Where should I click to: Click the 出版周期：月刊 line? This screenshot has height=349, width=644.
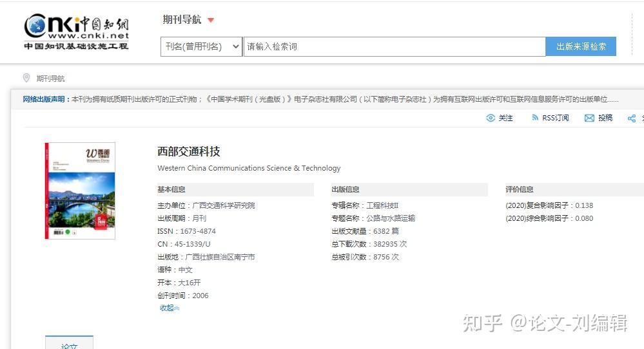182,218
